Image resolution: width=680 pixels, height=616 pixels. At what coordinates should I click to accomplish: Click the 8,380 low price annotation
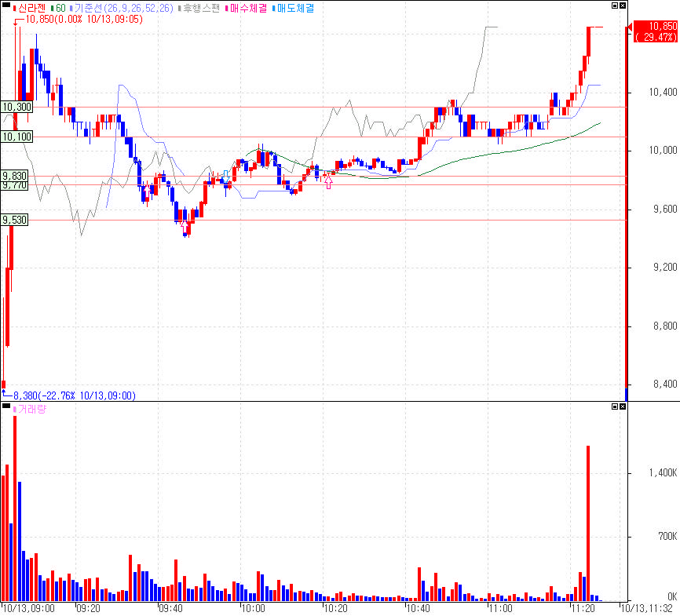pos(74,395)
